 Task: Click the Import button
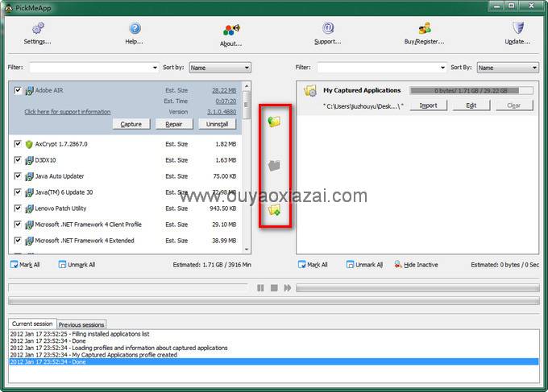pos(428,105)
